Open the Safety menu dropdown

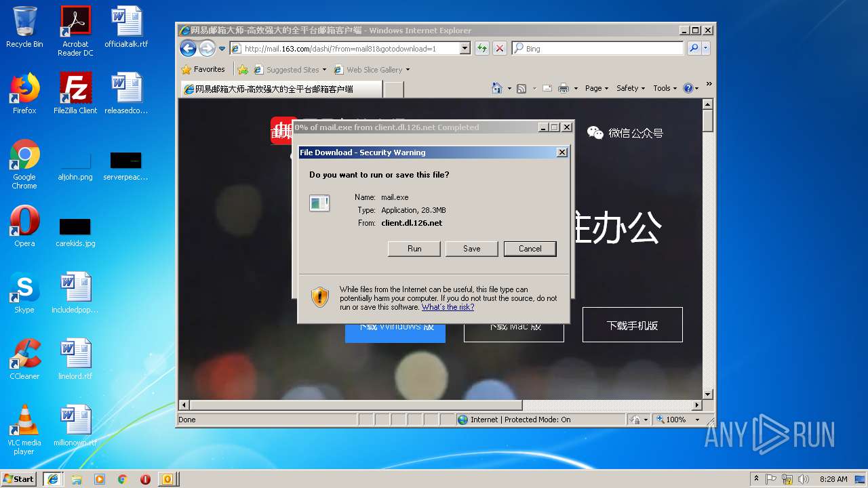630,88
